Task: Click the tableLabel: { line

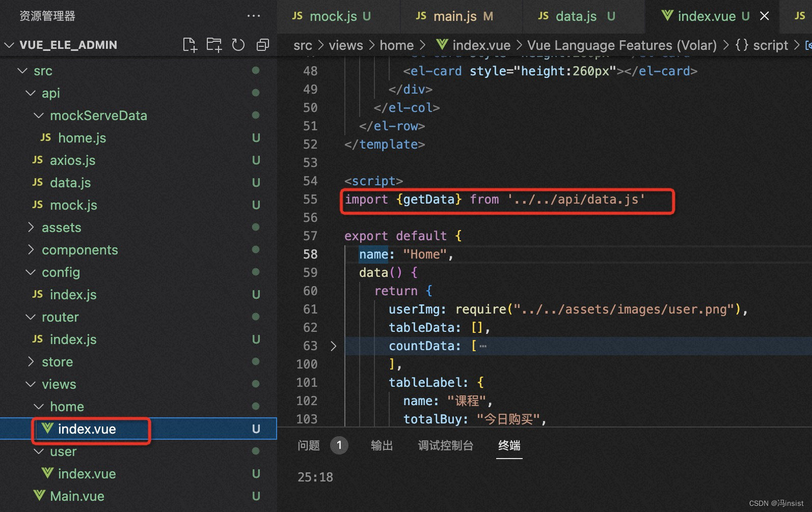Action: 436,383
